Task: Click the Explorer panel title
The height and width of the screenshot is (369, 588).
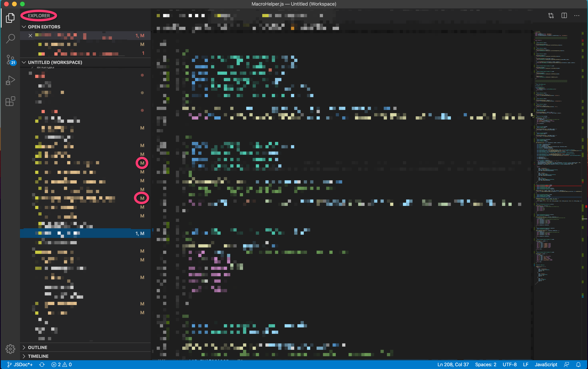Action: pos(39,16)
